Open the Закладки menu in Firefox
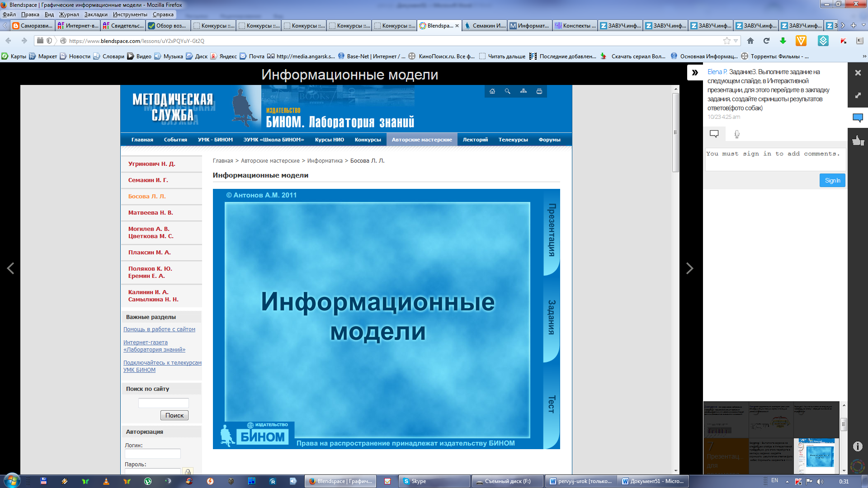The height and width of the screenshot is (488, 868). pyautogui.click(x=96, y=14)
